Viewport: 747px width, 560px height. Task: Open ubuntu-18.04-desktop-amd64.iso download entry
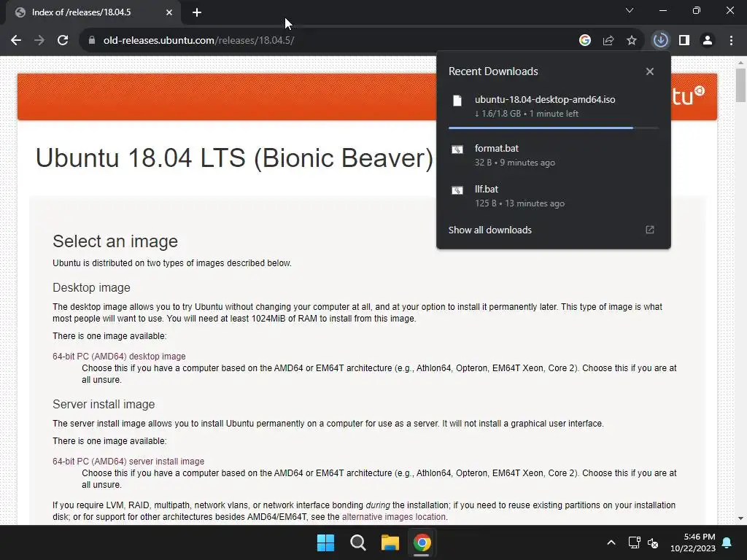pos(554,106)
